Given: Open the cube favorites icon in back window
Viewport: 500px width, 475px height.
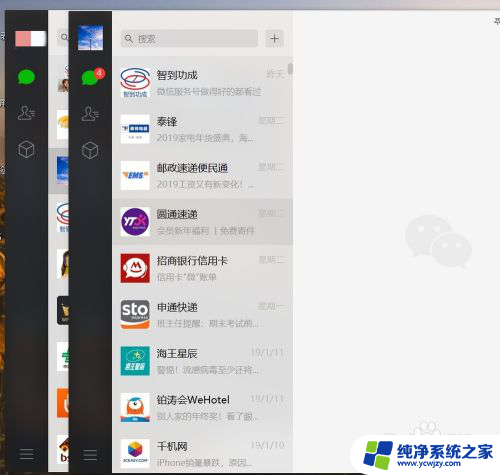Looking at the screenshot, I should click(x=26, y=149).
